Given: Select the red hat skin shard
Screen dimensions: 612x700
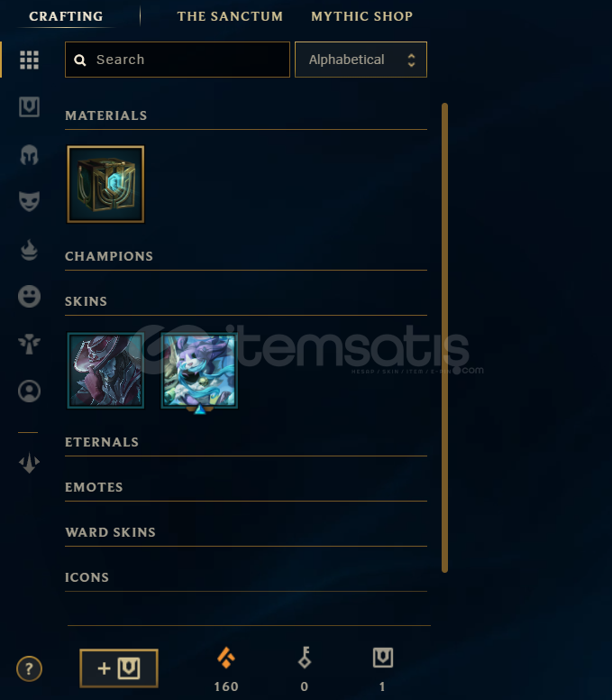Looking at the screenshot, I should (105, 370).
